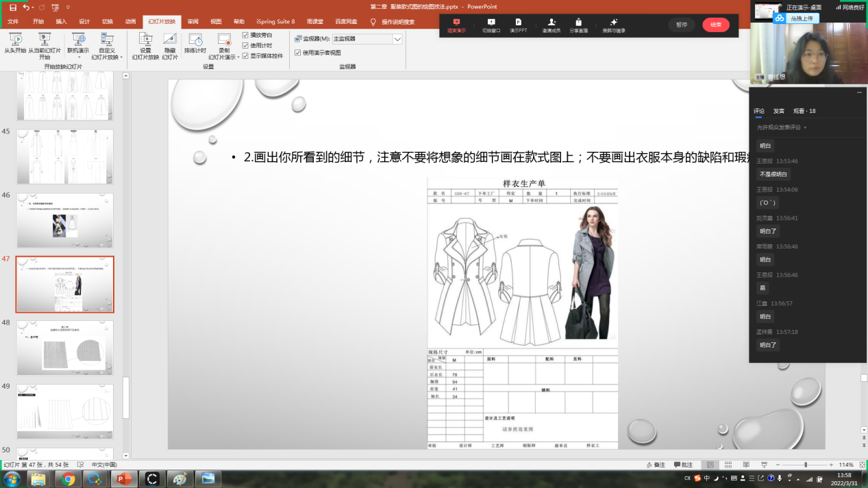Click red 结束 end button
The image size is (868, 488).
pos(716,25)
